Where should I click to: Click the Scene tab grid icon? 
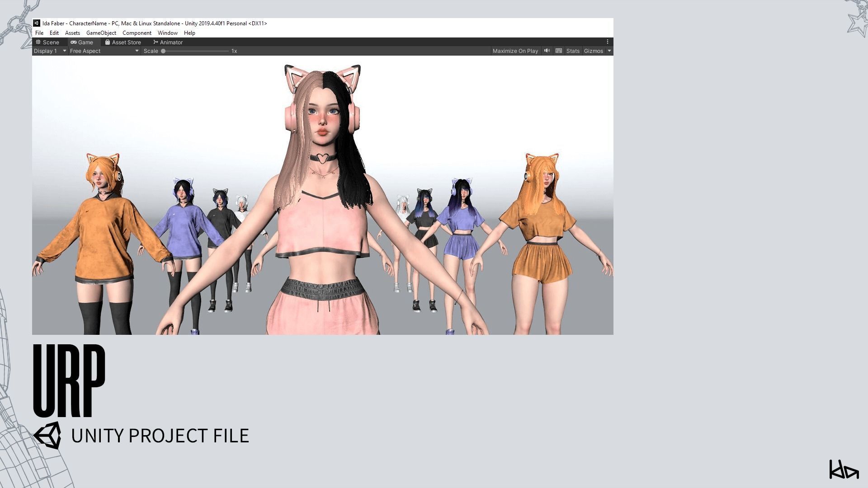[38, 42]
